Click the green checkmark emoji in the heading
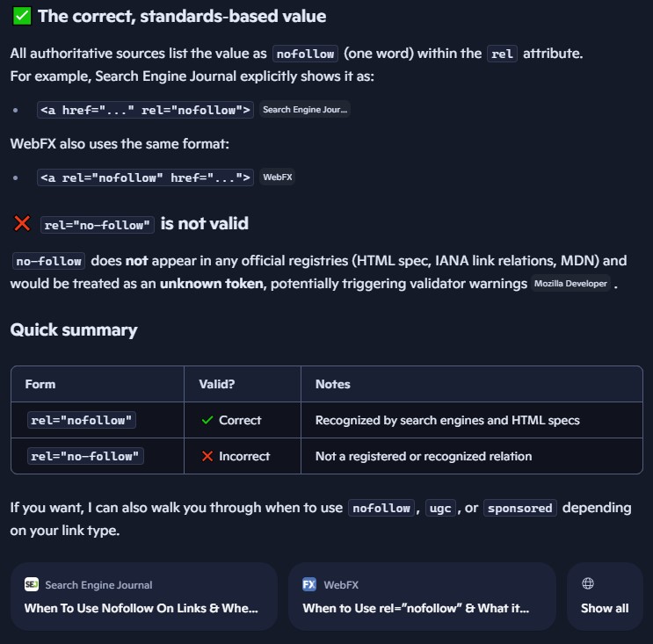The width and height of the screenshot is (653, 644). [22, 16]
